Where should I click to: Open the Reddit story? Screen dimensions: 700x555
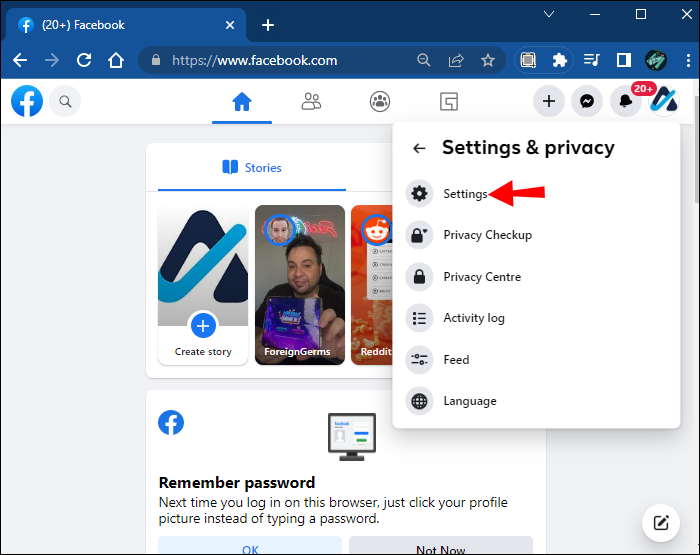pyautogui.click(x=372, y=285)
